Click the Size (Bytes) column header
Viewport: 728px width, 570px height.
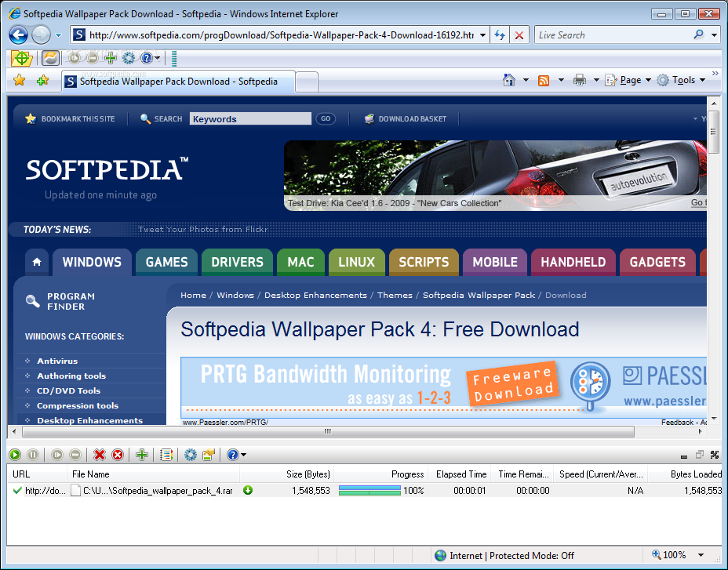[x=287, y=474]
